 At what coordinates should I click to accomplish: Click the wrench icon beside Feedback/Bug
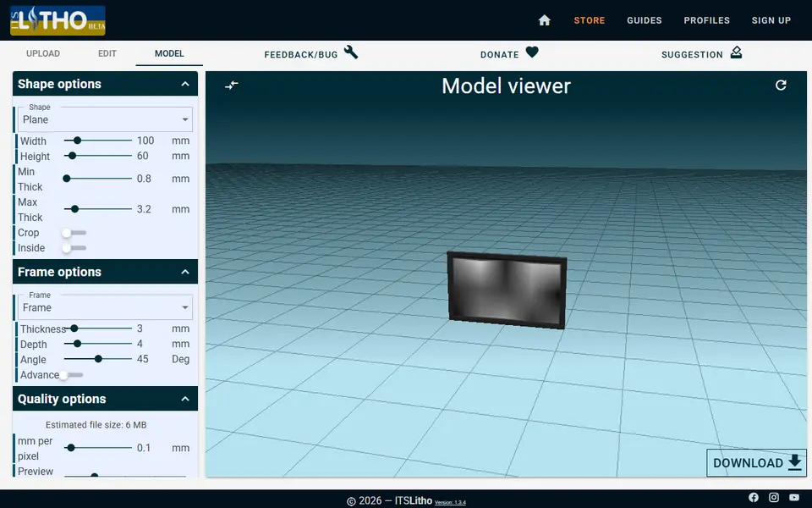click(351, 52)
